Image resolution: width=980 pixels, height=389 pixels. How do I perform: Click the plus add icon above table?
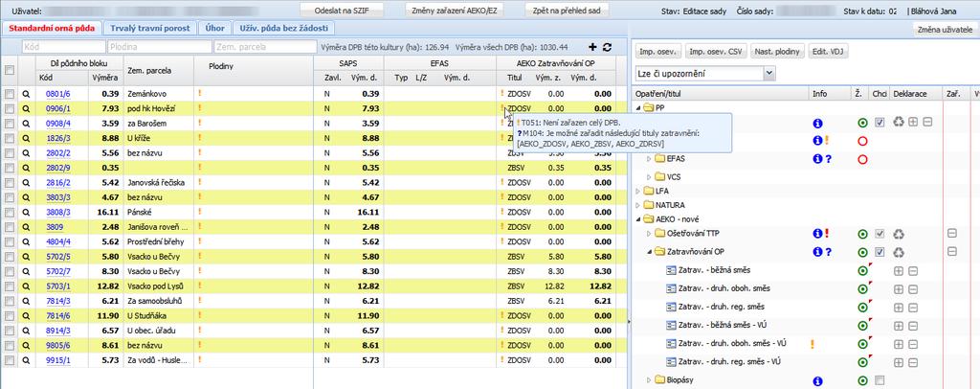[x=593, y=47]
